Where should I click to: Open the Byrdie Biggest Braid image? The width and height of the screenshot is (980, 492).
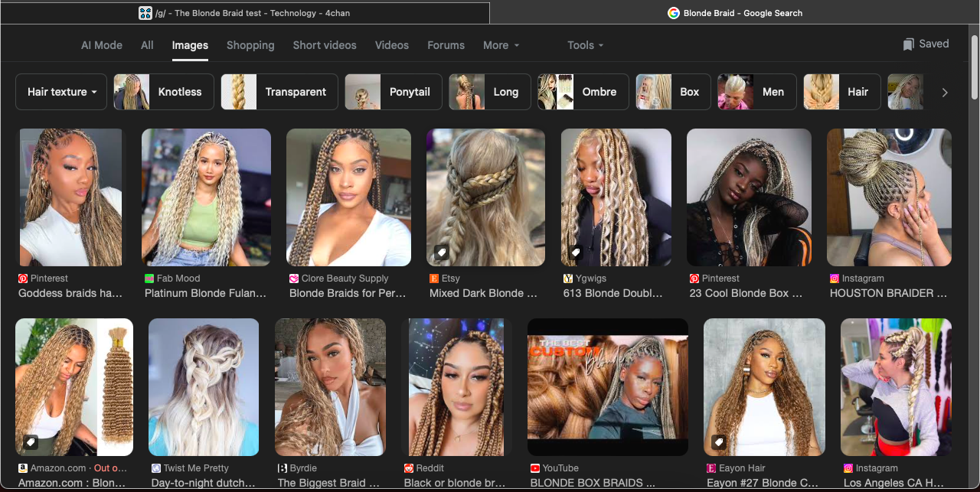pyautogui.click(x=330, y=387)
